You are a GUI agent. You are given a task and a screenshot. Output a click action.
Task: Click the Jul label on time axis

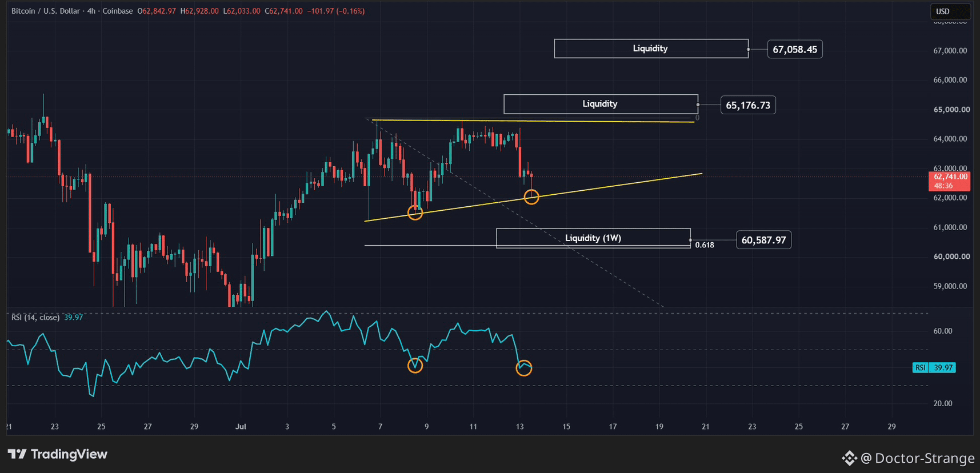pyautogui.click(x=241, y=426)
